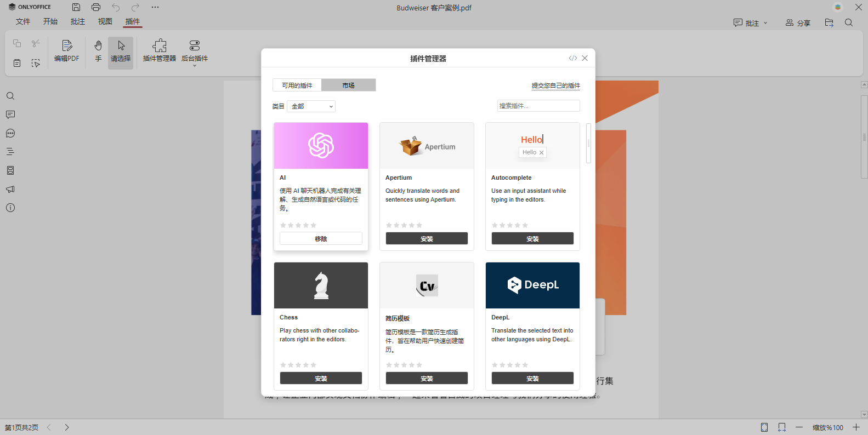The width and height of the screenshot is (868, 435).
Task: Go to the previous page arrow
Action: 49,427
